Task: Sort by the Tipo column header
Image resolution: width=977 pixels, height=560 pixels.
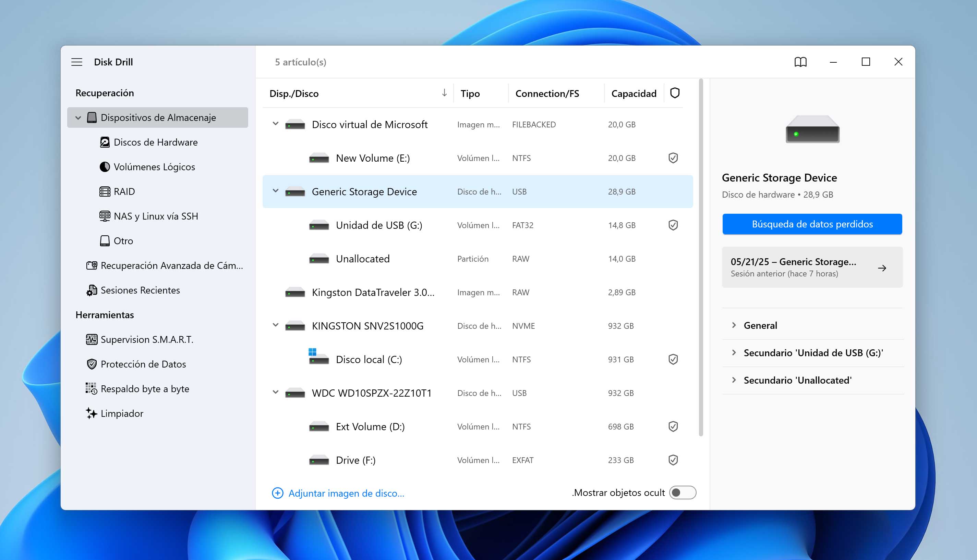Action: point(470,94)
